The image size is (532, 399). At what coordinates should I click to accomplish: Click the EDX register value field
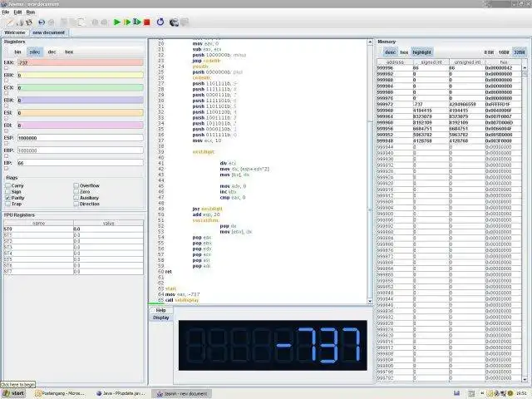[x=81, y=100]
